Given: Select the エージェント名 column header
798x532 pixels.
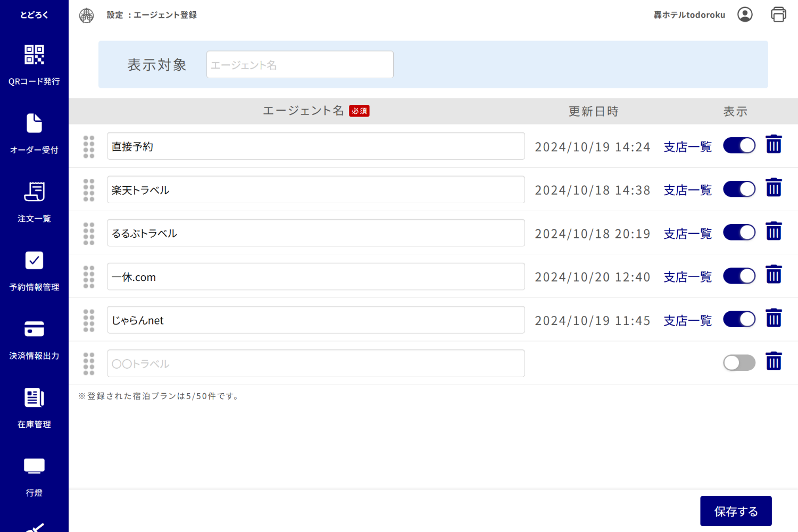Looking at the screenshot, I should (303, 111).
